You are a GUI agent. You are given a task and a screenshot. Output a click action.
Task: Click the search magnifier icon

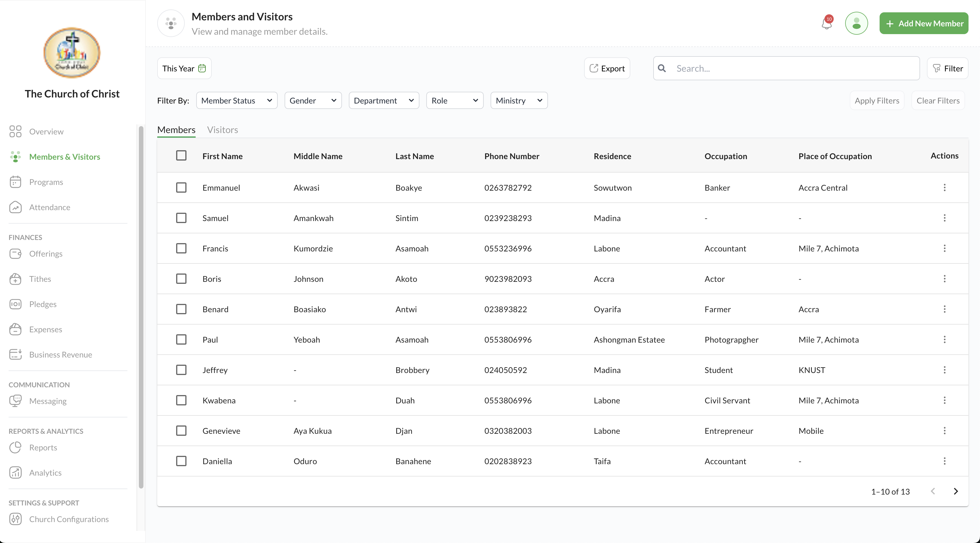(x=662, y=68)
